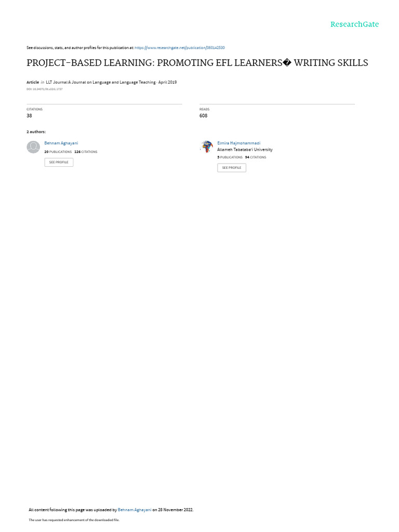The image size is (399, 532).
Task: Open Behnam Aghayani author name link
Action: [61, 143]
